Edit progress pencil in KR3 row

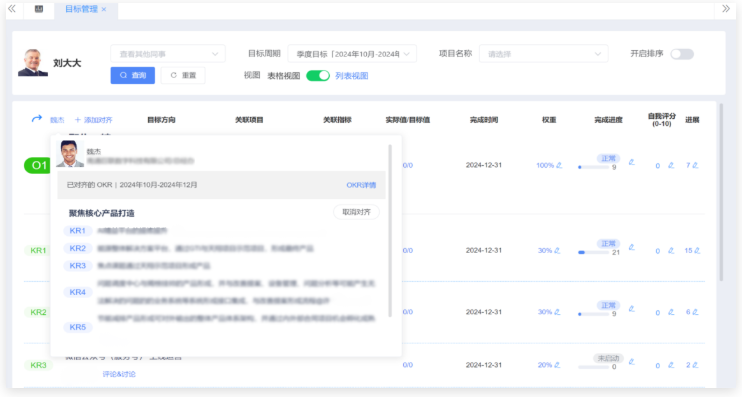tap(631, 362)
